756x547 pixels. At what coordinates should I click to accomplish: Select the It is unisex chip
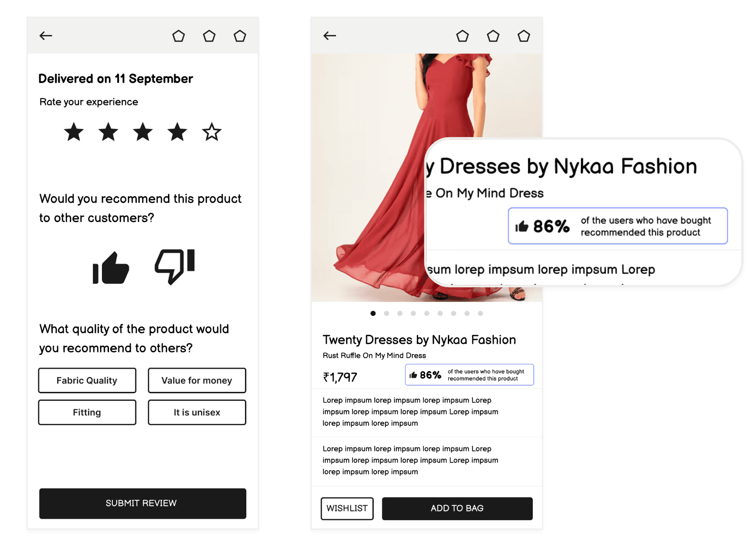(x=197, y=413)
